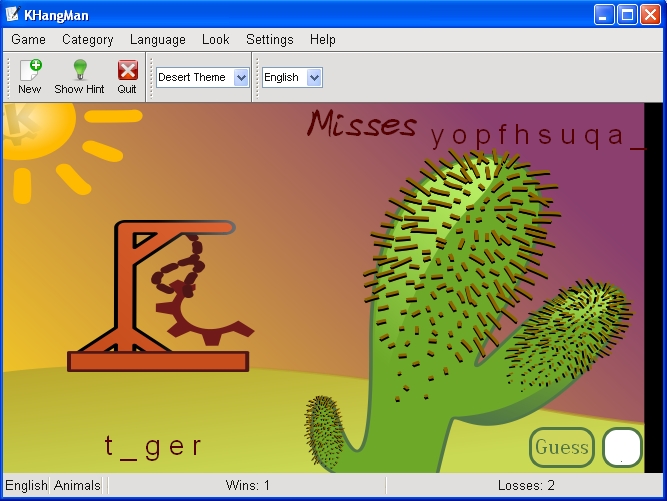Close the KHangMan window

[x=650, y=14]
